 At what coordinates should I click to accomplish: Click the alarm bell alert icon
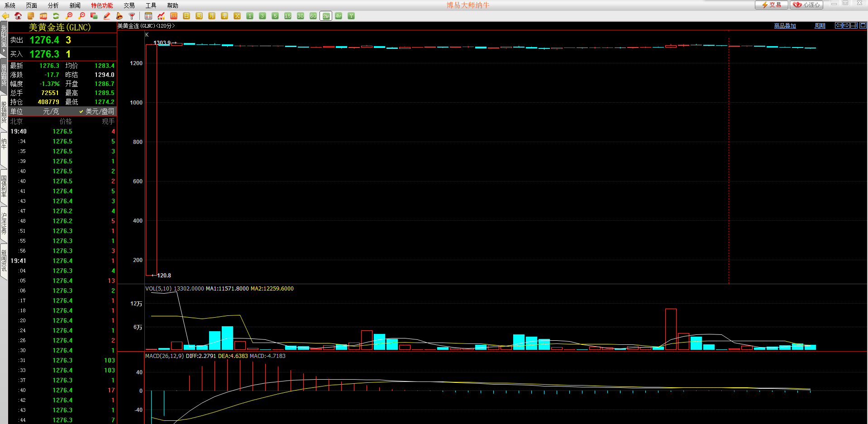(x=119, y=16)
